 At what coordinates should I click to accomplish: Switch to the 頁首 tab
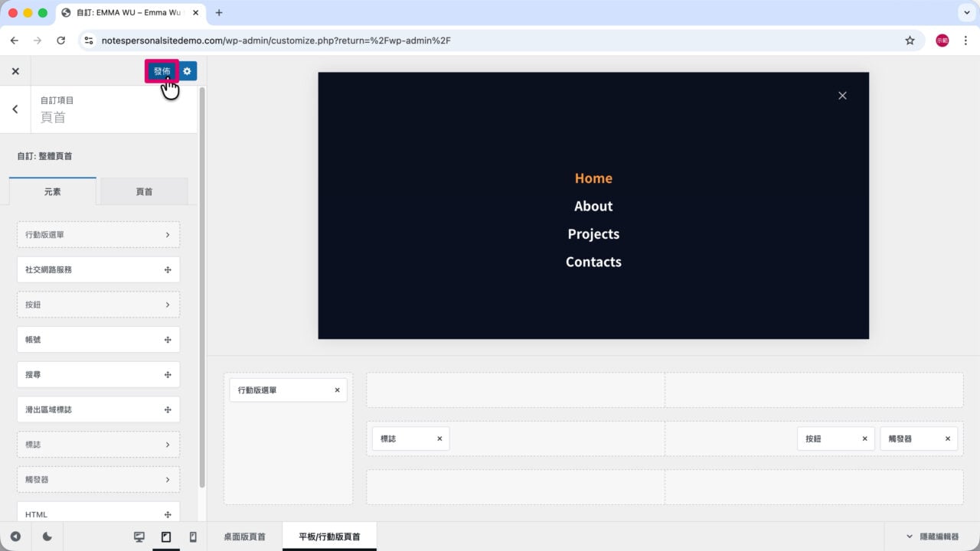click(144, 191)
